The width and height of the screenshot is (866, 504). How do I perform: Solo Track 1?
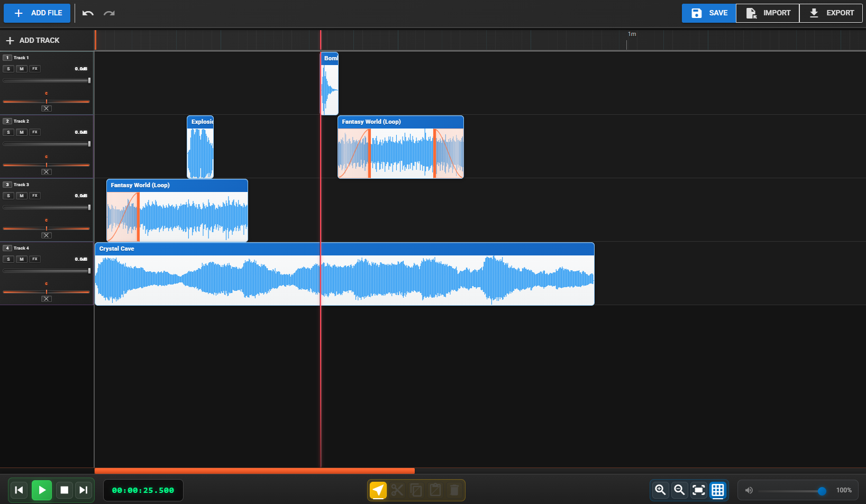tap(8, 69)
